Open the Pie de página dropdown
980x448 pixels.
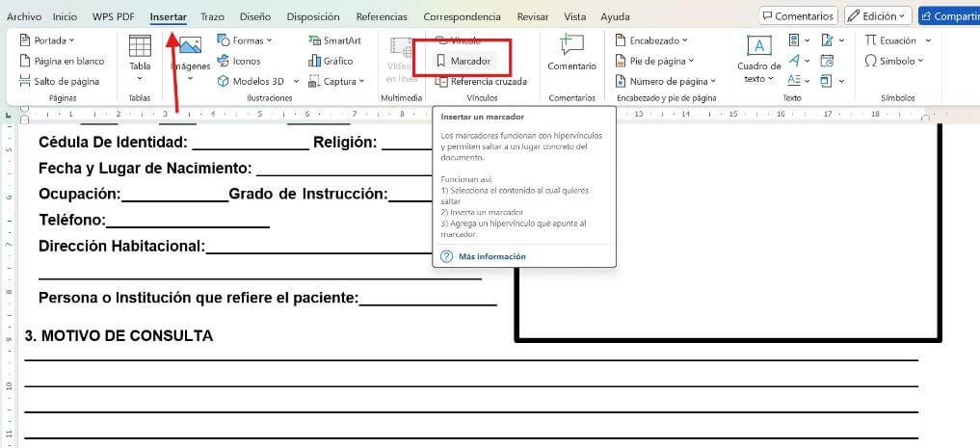pos(655,62)
